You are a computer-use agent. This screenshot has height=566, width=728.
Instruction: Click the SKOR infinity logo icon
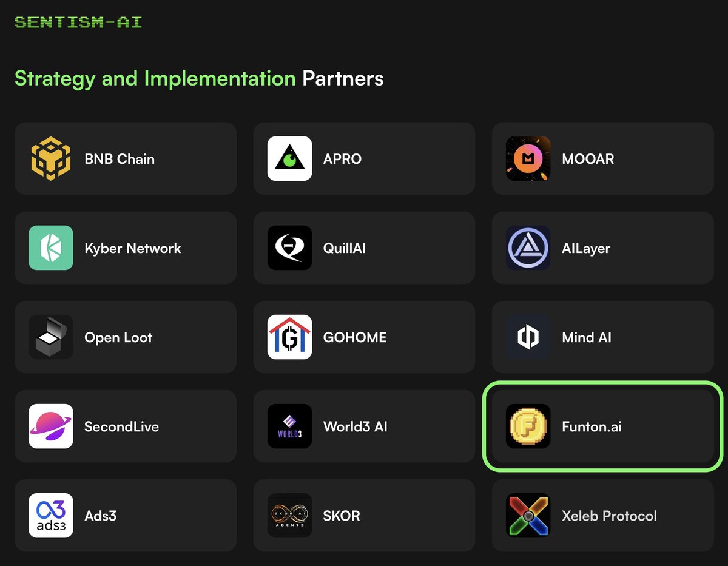[x=290, y=516]
